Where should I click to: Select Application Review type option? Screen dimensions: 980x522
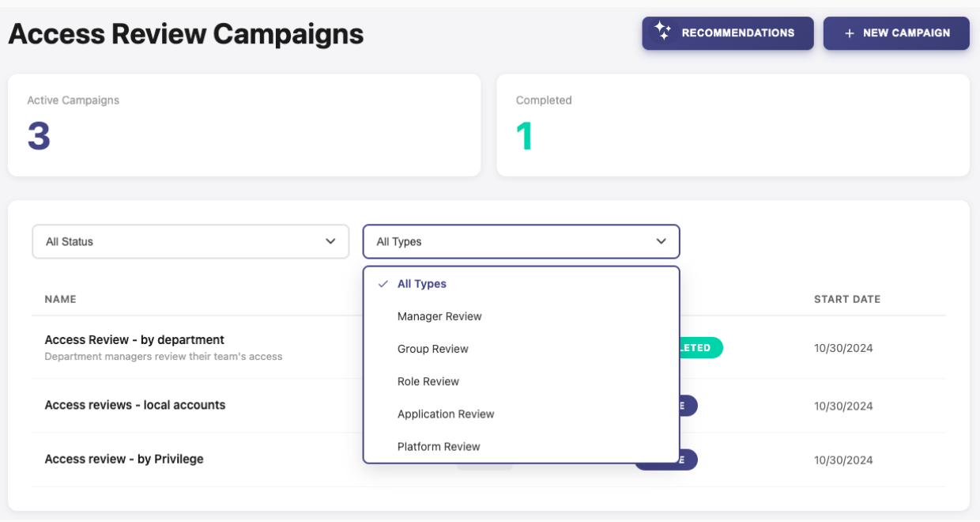(446, 414)
